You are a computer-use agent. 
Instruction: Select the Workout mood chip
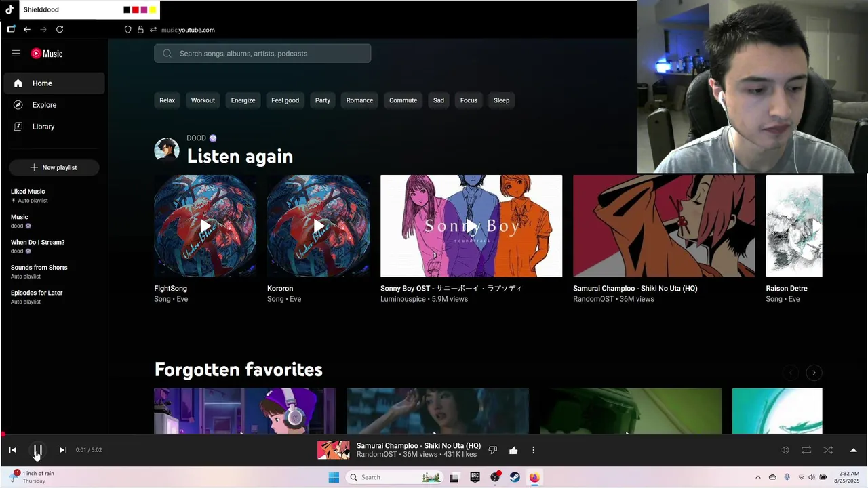pos(203,100)
